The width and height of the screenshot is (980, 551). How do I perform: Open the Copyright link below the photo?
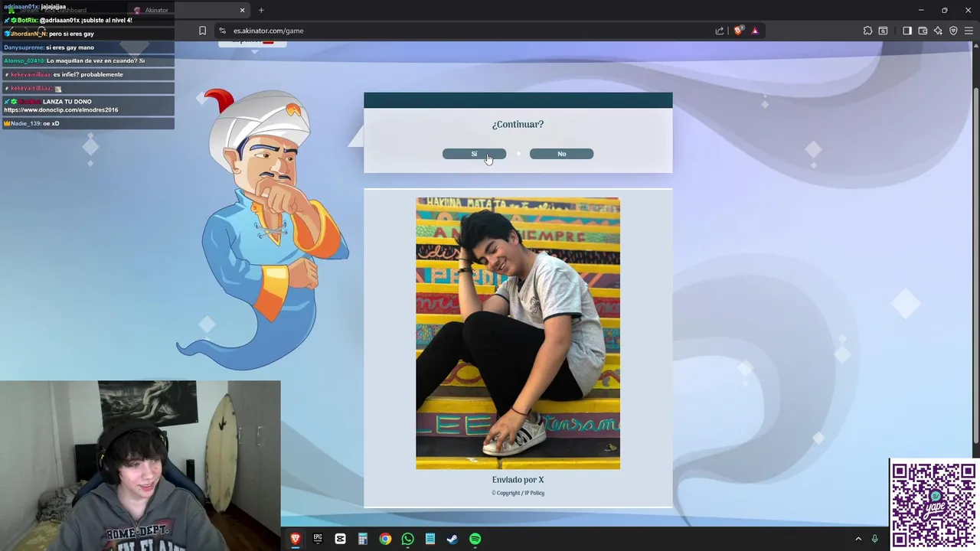[x=505, y=493]
